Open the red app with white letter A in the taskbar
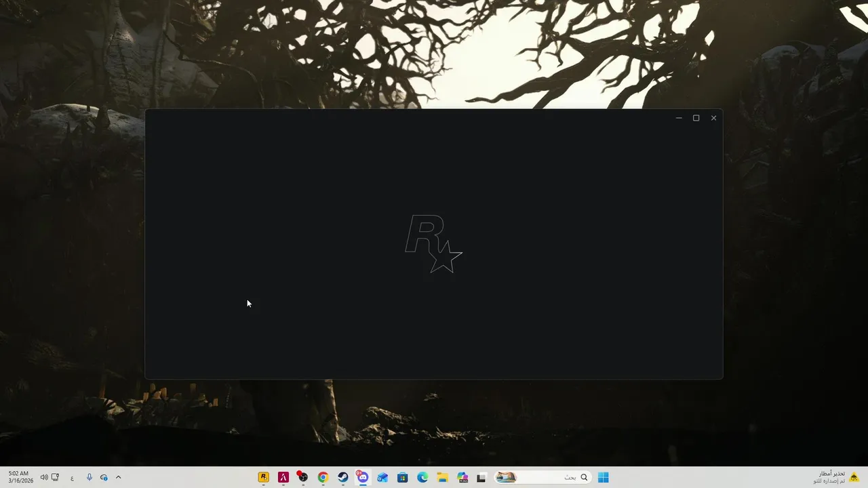 [x=283, y=477]
